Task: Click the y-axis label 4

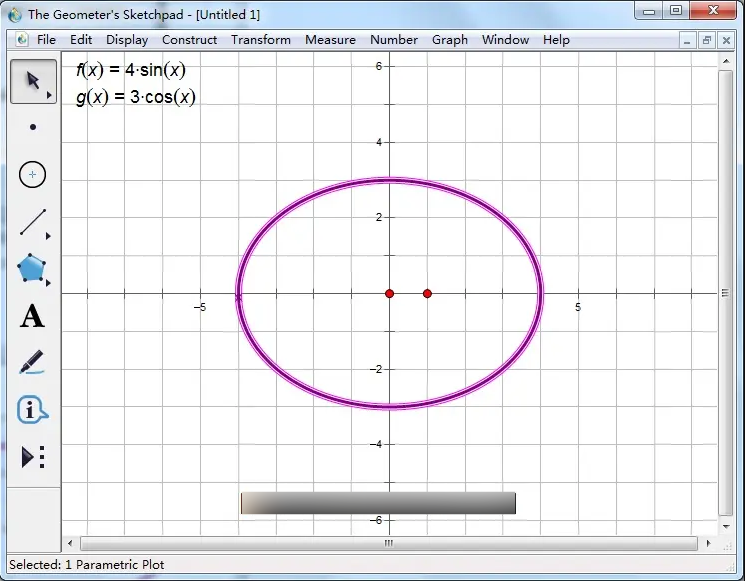Action: [x=379, y=142]
